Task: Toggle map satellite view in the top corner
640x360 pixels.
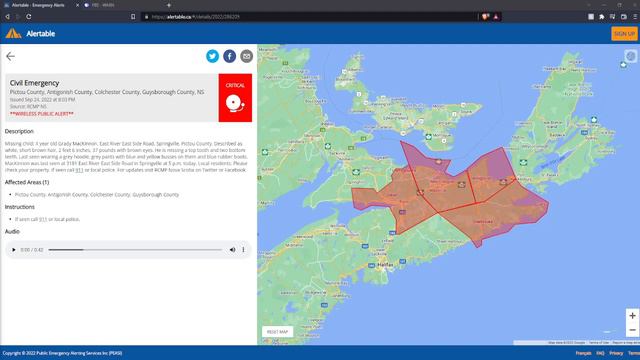Action: tap(631, 56)
